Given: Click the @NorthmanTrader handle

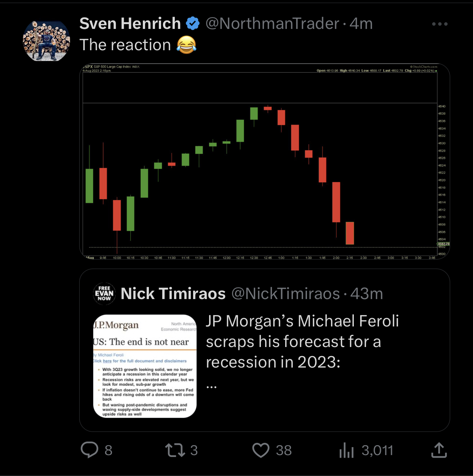Looking at the screenshot, I should tap(272, 24).
